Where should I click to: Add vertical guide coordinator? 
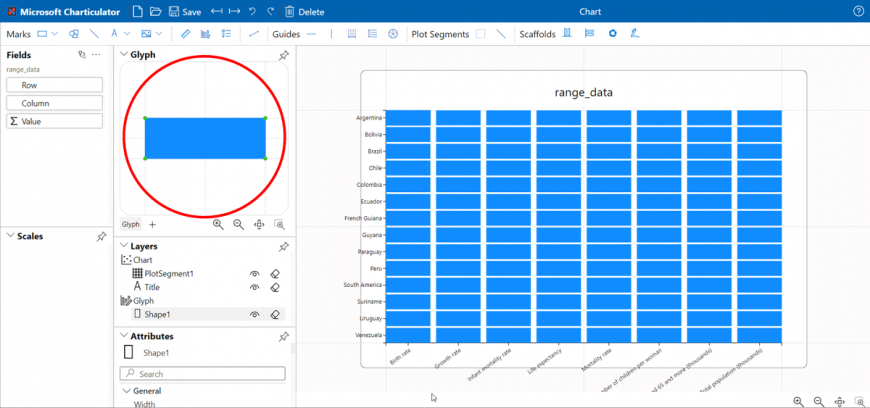352,34
